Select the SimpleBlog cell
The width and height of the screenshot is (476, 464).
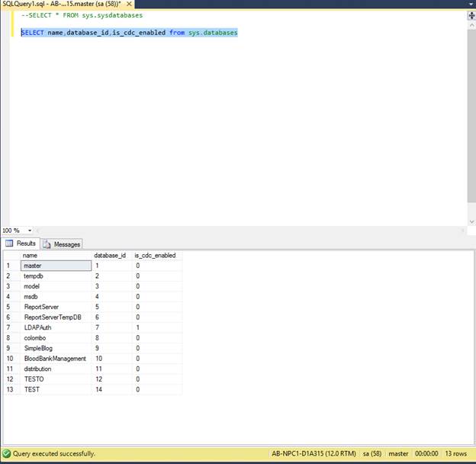pos(56,348)
